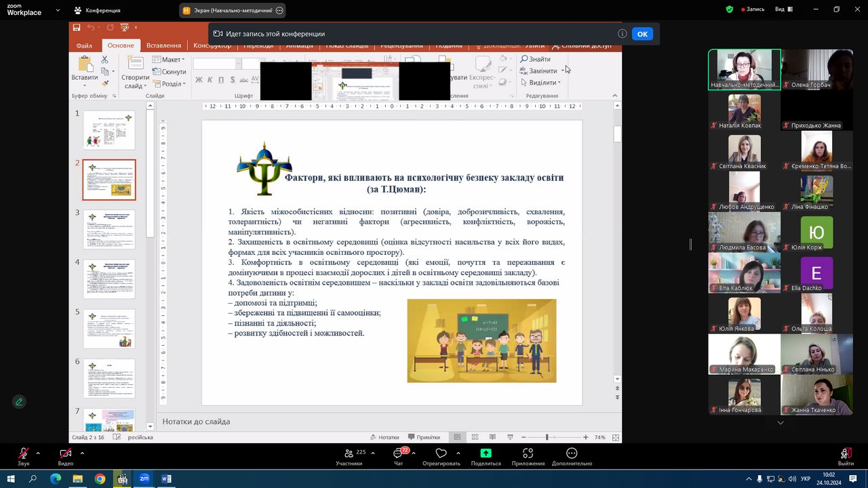Screen dimensions: 868x488
Task: Open the Макет layout dropdown
Action: pos(168,60)
